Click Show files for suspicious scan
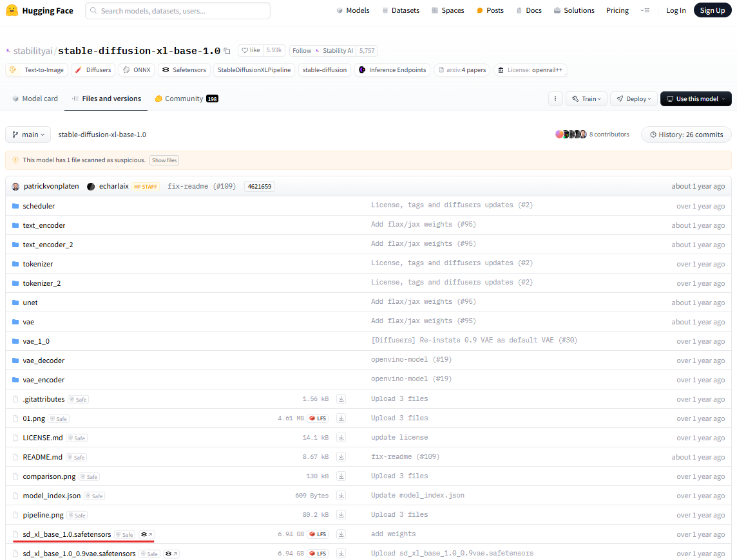Viewport: 737px width, 560px height. 164,160
